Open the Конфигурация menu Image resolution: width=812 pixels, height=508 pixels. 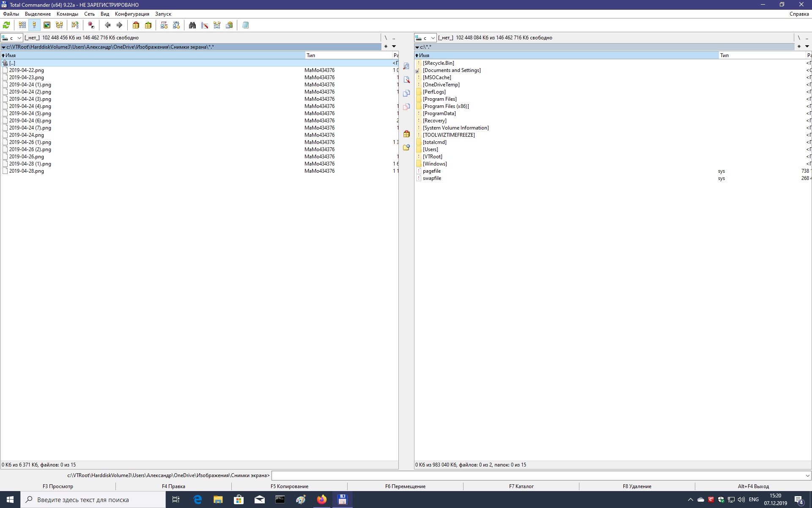coord(132,14)
